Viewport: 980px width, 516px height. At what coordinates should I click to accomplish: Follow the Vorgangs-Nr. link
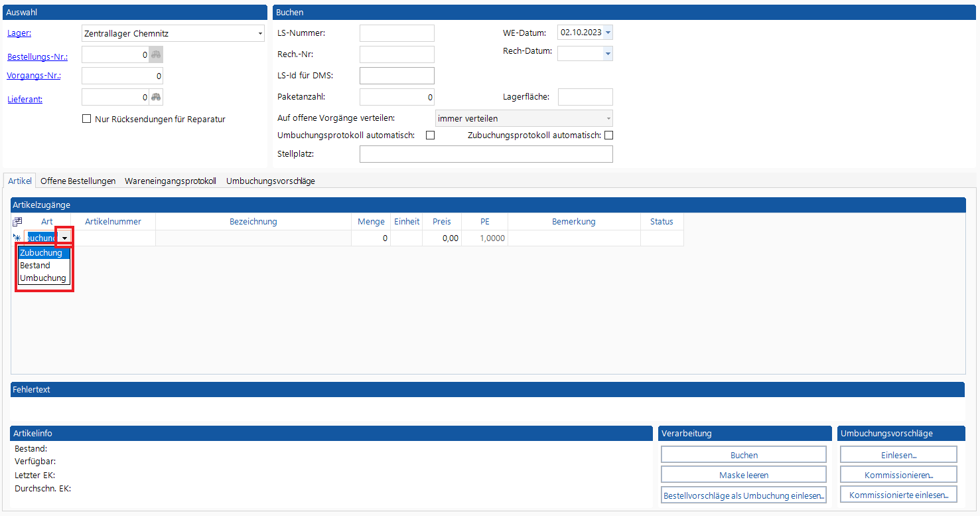[34, 76]
